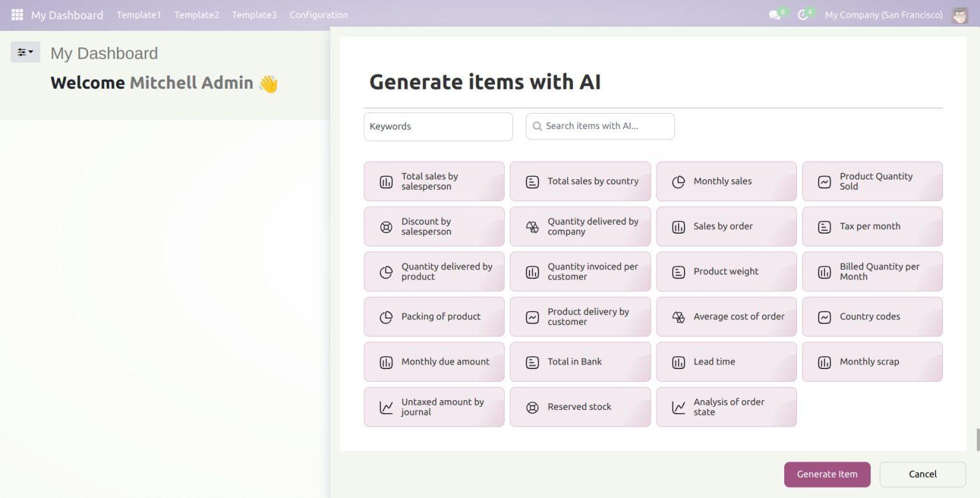Screen dimensions: 980x498
Task: Open the Configuration menu
Action: point(318,15)
